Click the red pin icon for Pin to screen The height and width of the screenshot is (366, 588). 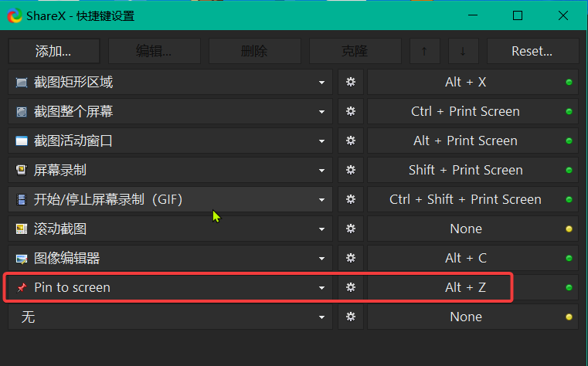pyautogui.click(x=22, y=287)
